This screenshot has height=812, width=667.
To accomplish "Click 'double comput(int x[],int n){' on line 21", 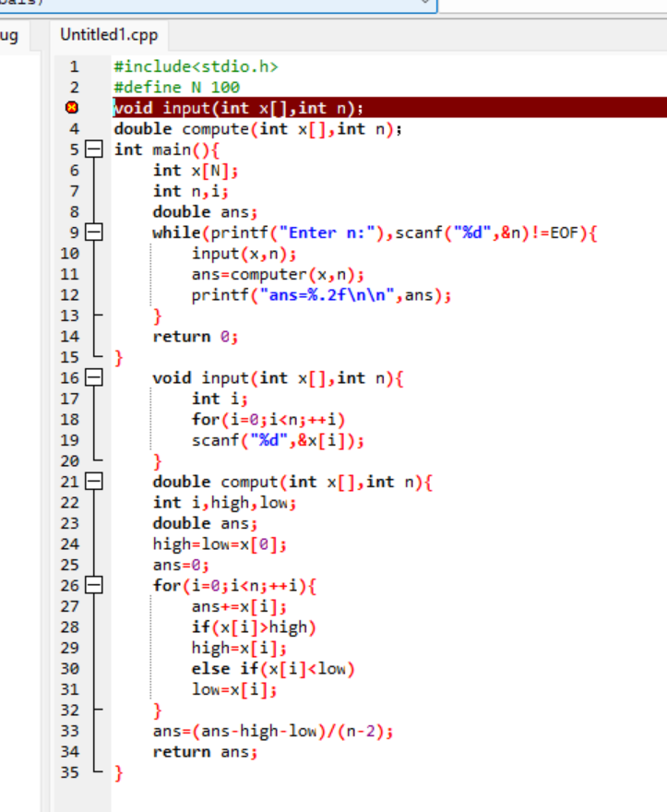I will (292, 482).
